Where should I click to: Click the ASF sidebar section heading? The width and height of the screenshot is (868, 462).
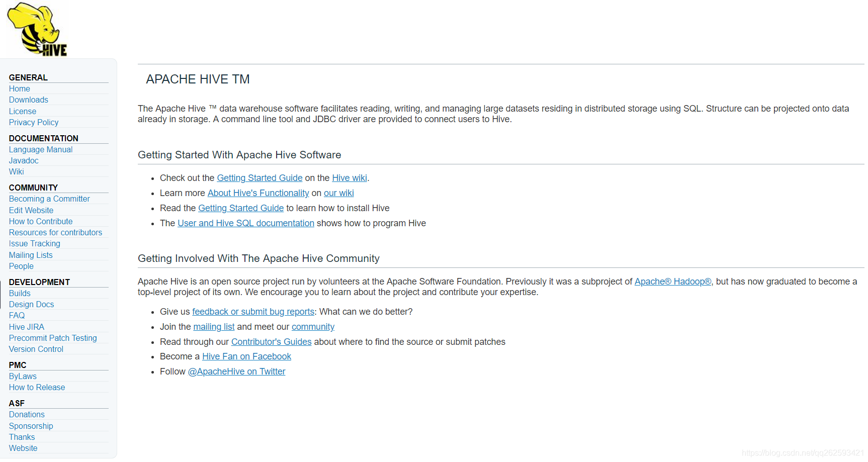click(17, 403)
